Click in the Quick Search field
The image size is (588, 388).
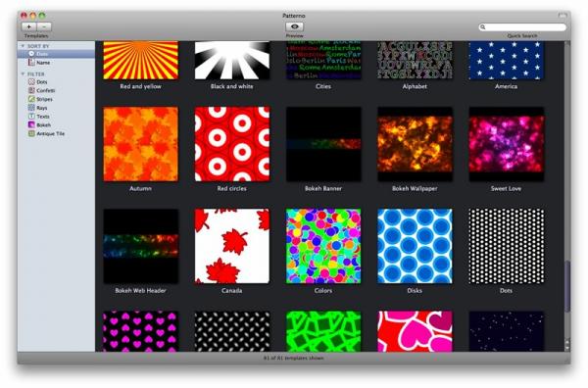coord(522,27)
